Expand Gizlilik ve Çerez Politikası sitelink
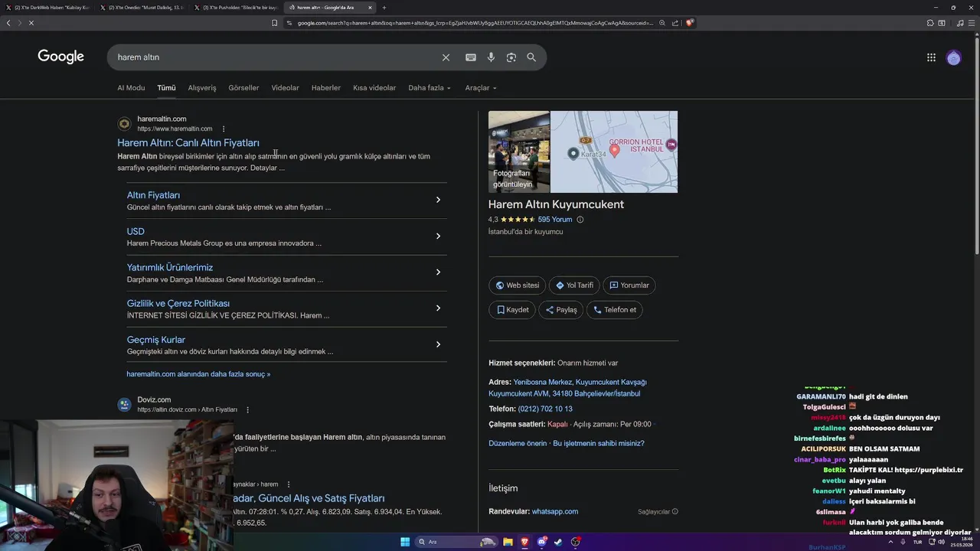The image size is (980, 551). (x=438, y=308)
